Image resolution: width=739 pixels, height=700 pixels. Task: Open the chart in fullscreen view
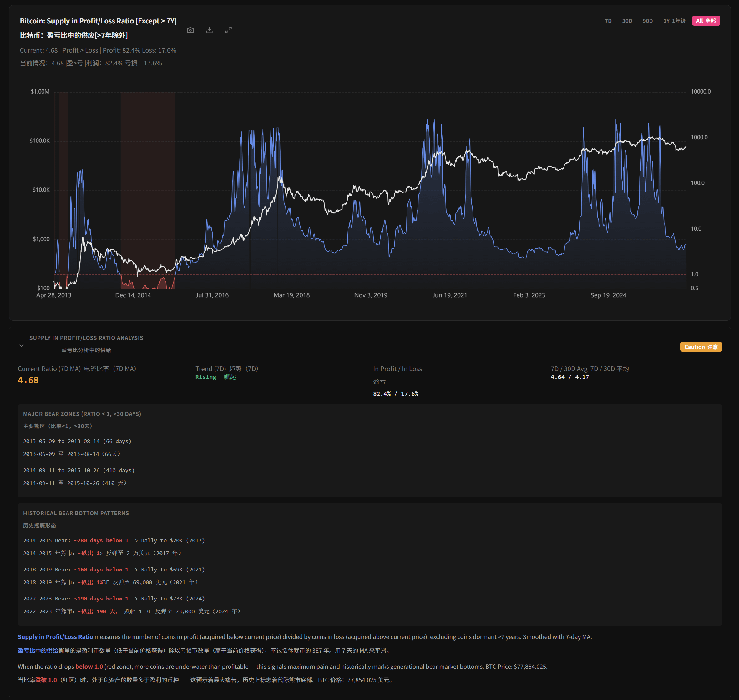coord(229,30)
